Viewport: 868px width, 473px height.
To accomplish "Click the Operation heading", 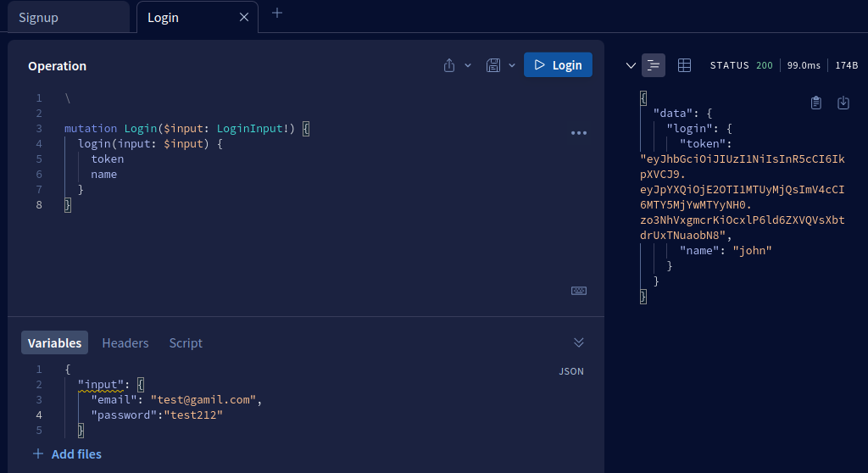I will point(57,66).
